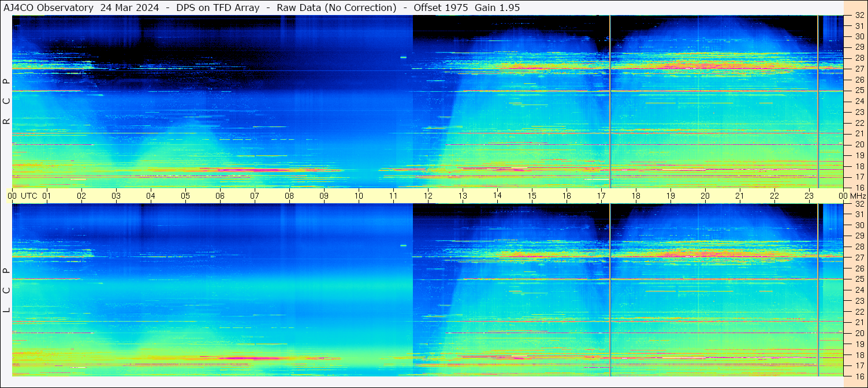The height and width of the screenshot is (388, 868).
Task: Click the 15 hour label on time axis
Action: point(532,196)
